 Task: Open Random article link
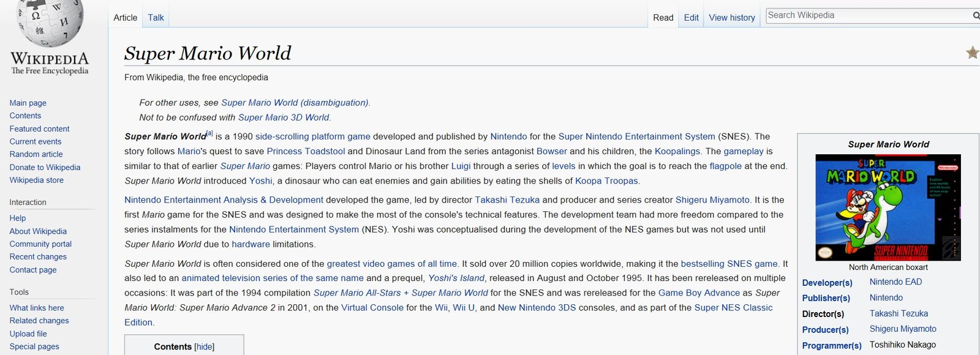(36, 154)
